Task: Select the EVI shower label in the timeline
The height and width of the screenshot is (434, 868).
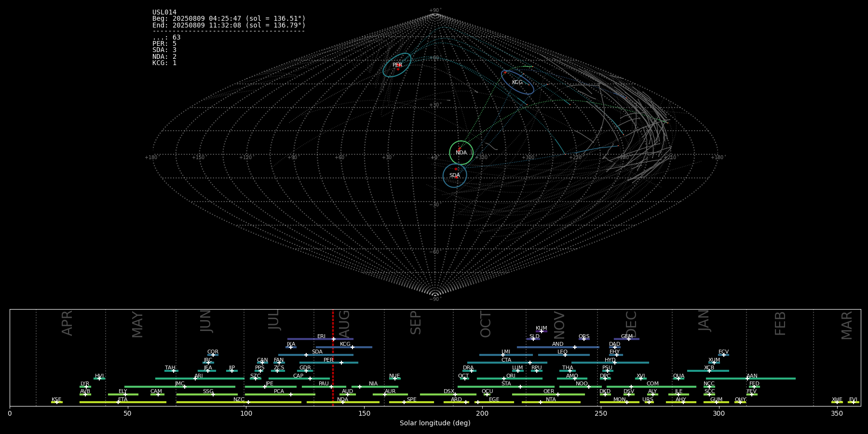Action: [853, 400]
